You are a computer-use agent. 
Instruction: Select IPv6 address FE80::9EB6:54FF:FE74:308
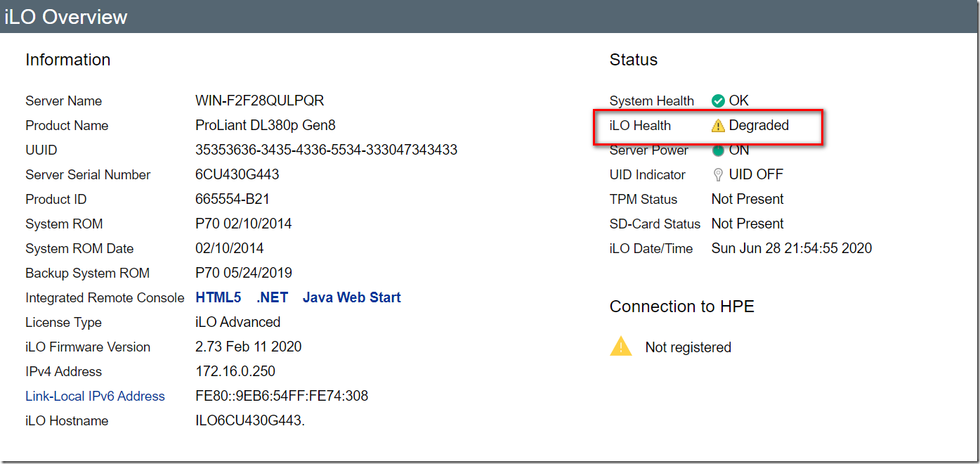tap(282, 396)
